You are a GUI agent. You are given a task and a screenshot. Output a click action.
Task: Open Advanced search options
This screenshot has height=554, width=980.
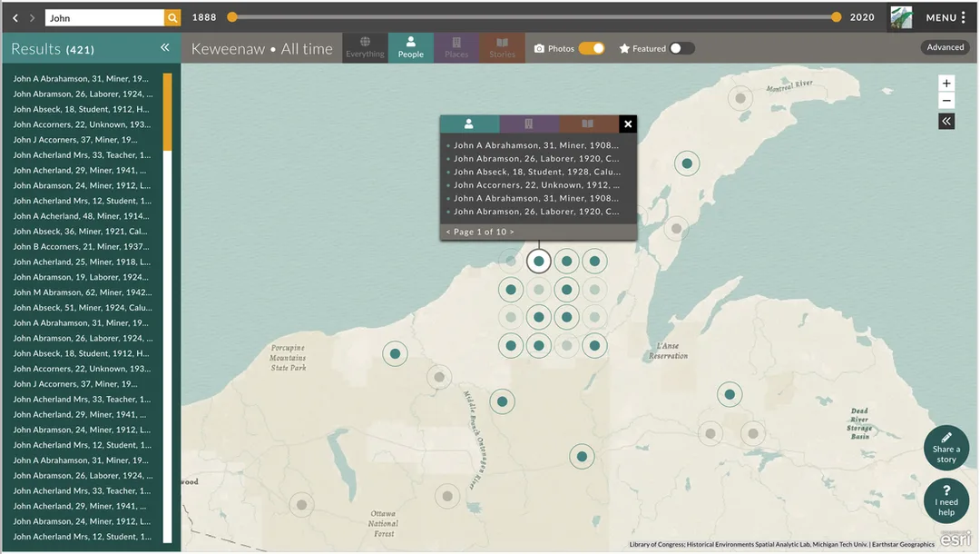point(945,47)
